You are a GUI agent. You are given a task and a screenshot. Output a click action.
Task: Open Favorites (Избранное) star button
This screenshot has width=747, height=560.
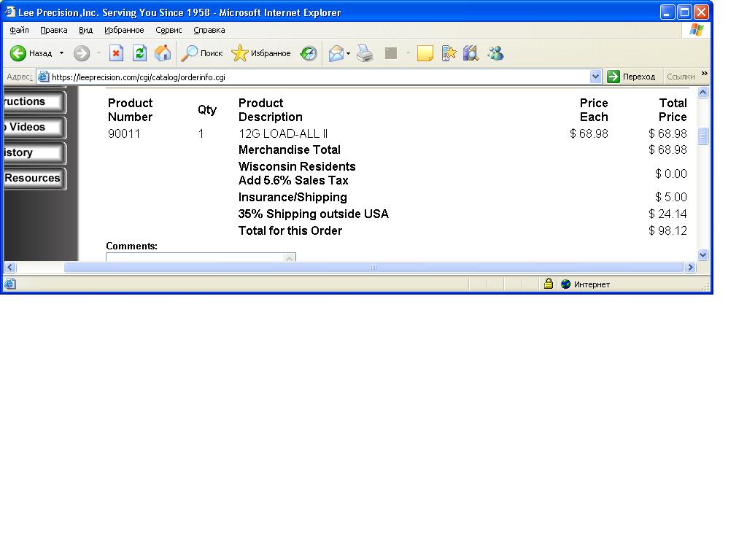click(260, 53)
